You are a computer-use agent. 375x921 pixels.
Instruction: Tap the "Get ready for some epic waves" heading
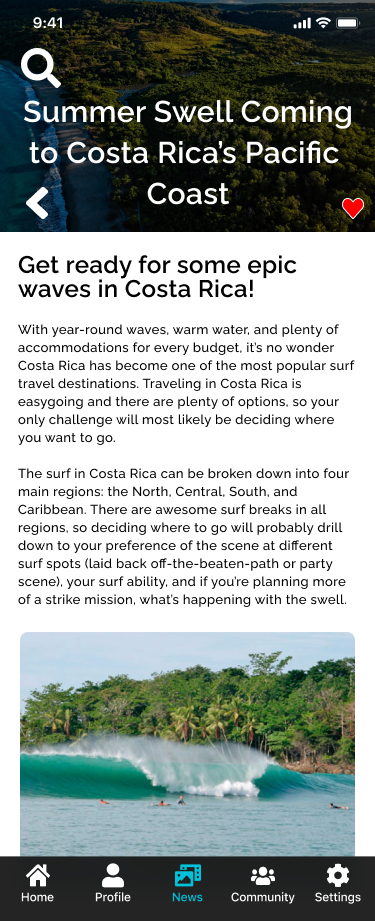tap(158, 277)
